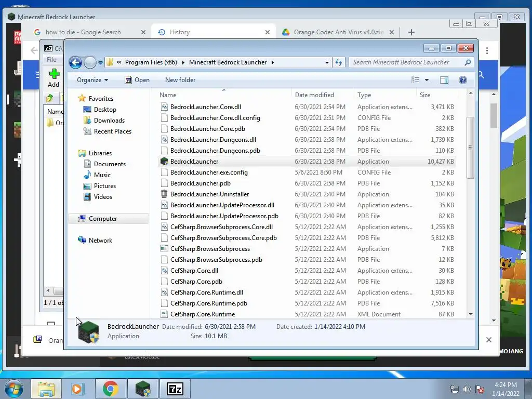Select BedrockLauncher.Core.dll.config file
Viewport: 532px width, 399px height.
(215, 118)
